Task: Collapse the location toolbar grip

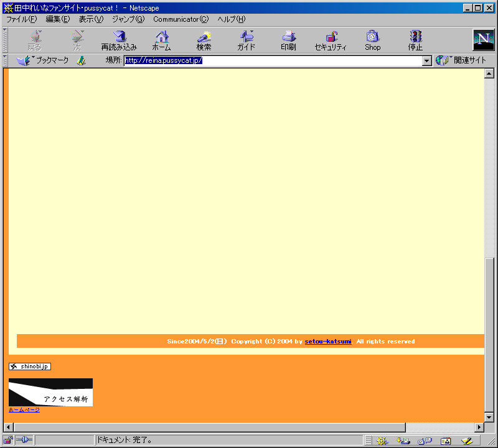Action: click(5, 60)
